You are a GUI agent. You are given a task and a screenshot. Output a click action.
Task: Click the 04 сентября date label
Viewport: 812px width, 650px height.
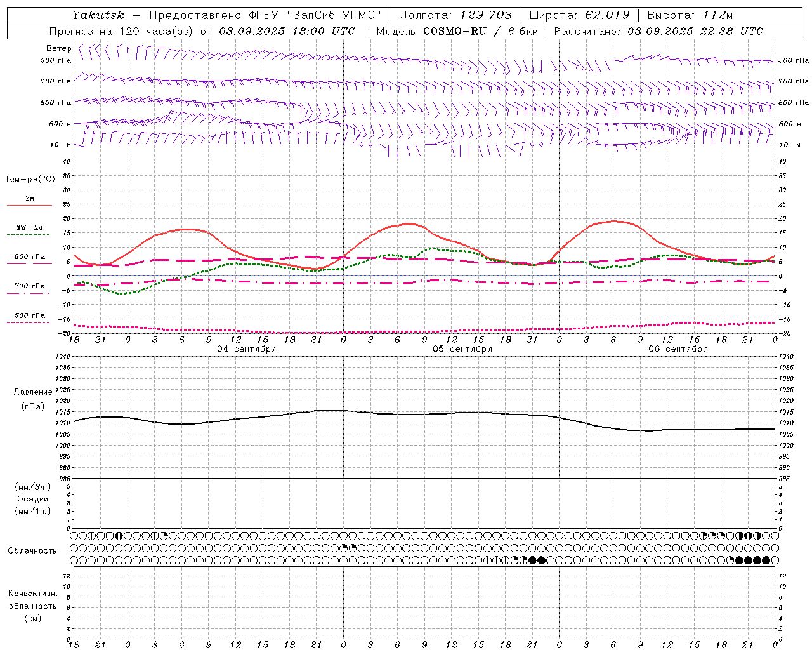point(246,349)
